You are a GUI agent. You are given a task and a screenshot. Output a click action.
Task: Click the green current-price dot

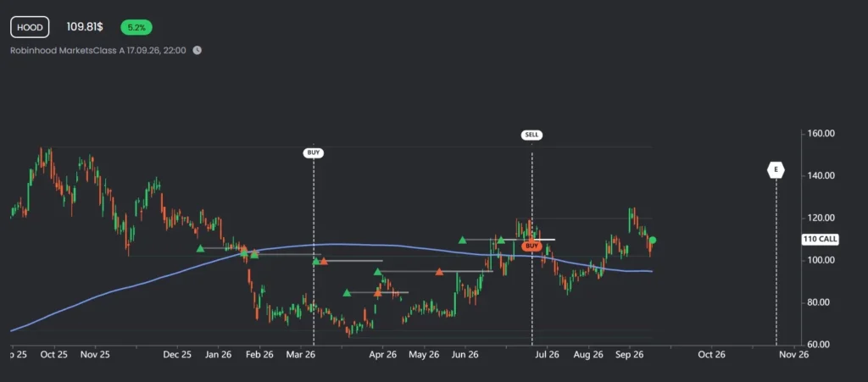[x=653, y=240]
